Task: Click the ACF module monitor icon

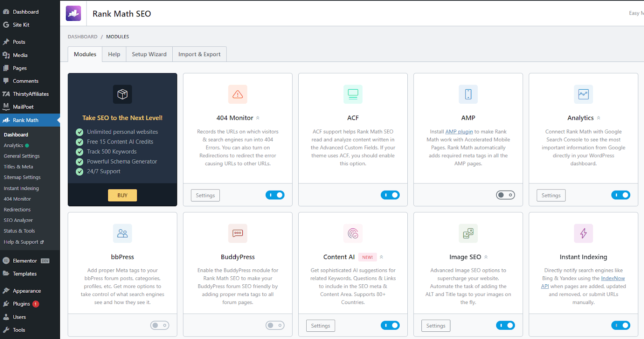Action: pos(353,94)
